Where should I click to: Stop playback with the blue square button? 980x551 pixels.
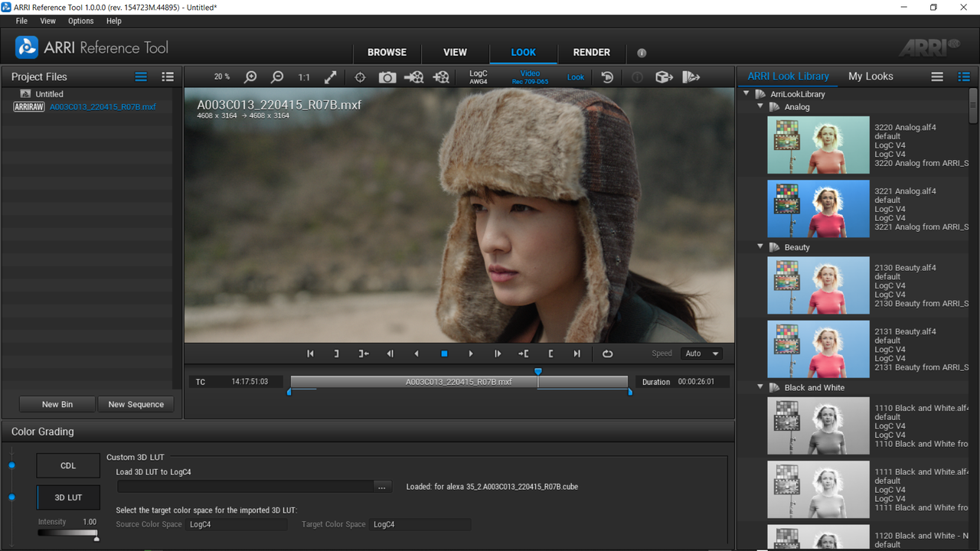click(x=444, y=354)
